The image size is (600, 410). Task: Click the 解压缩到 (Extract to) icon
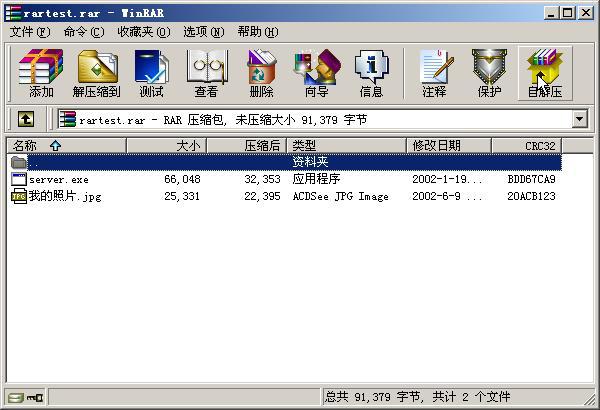[x=97, y=73]
